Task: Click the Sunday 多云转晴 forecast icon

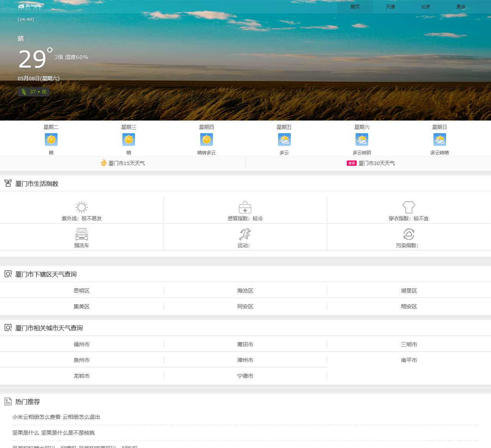Action: (x=440, y=140)
